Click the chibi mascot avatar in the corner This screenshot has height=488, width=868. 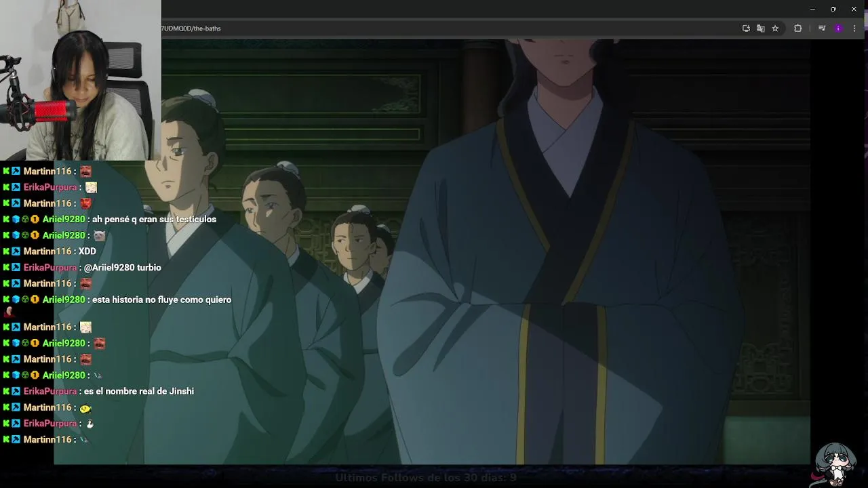click(x=835, y=464)
